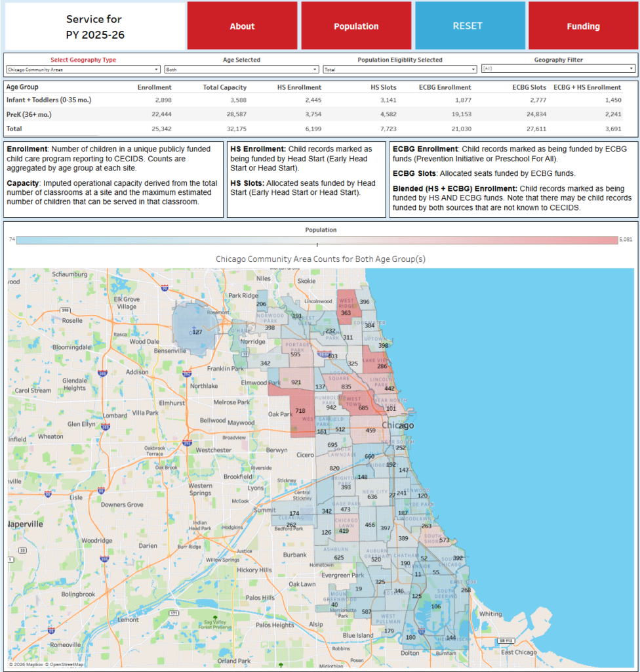Select the HS enrollment value 3,754
The width and height of the screenshot is (640, 672).
point(313,114)
